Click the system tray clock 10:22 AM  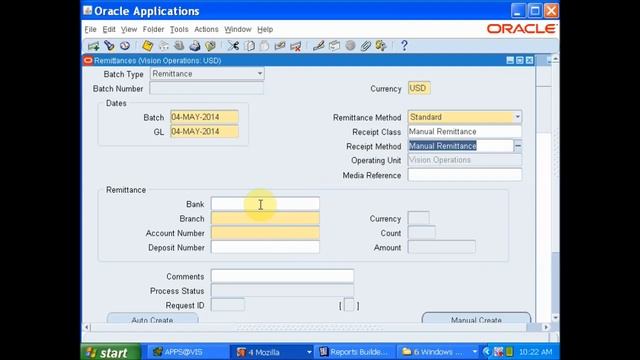pyautogui.click(x=536, y=352)
